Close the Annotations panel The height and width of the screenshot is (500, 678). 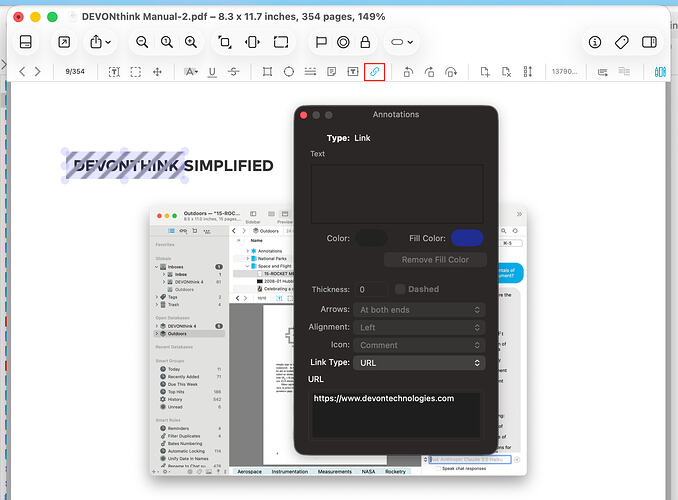(304, 115)
